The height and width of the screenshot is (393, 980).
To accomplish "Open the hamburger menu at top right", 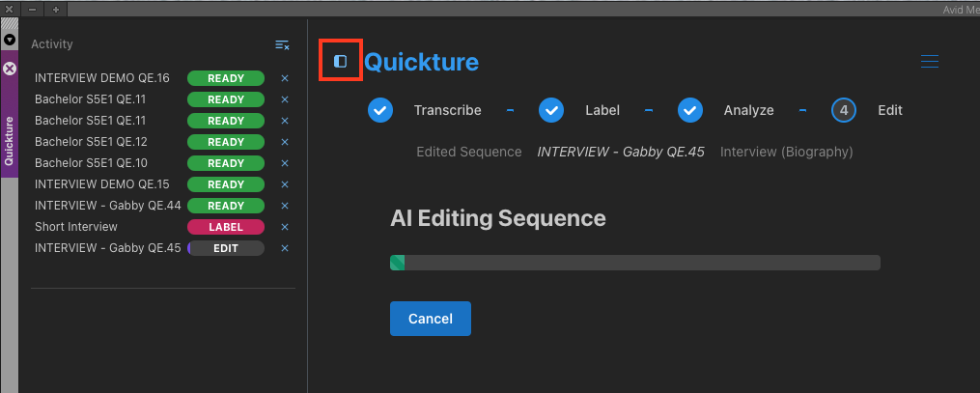I will [930, 61].
